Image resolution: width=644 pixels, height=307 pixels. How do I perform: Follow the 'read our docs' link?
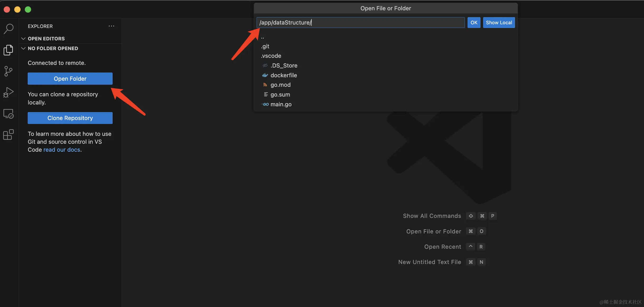[62, 150]
